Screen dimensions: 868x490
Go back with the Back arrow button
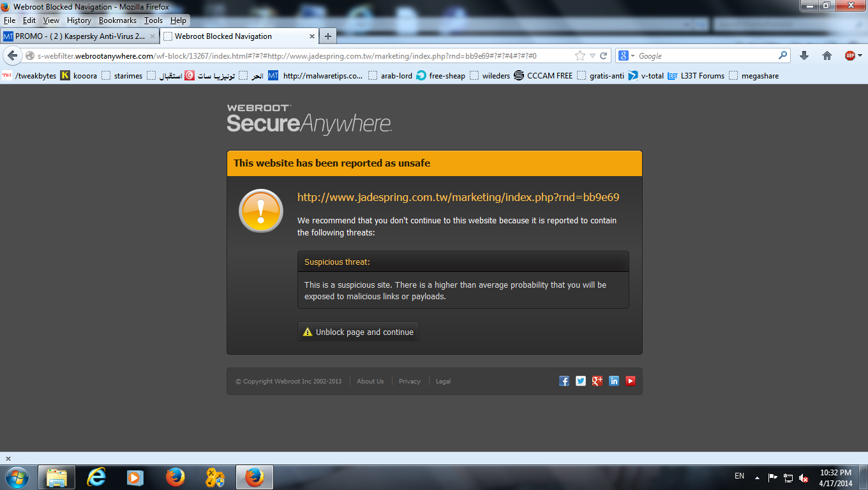click(12, 56)
